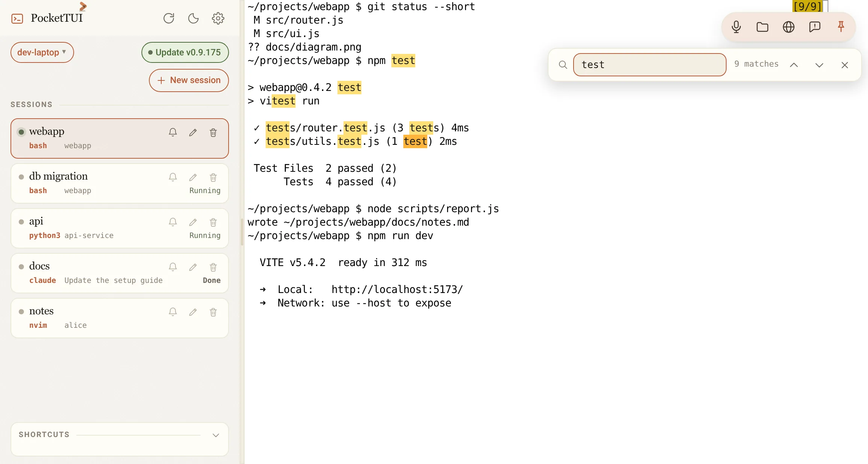Click the 'Test Files 2 passed (2)' line
Viewport: 868px width, 464px height.
click(x=325, y=168)
